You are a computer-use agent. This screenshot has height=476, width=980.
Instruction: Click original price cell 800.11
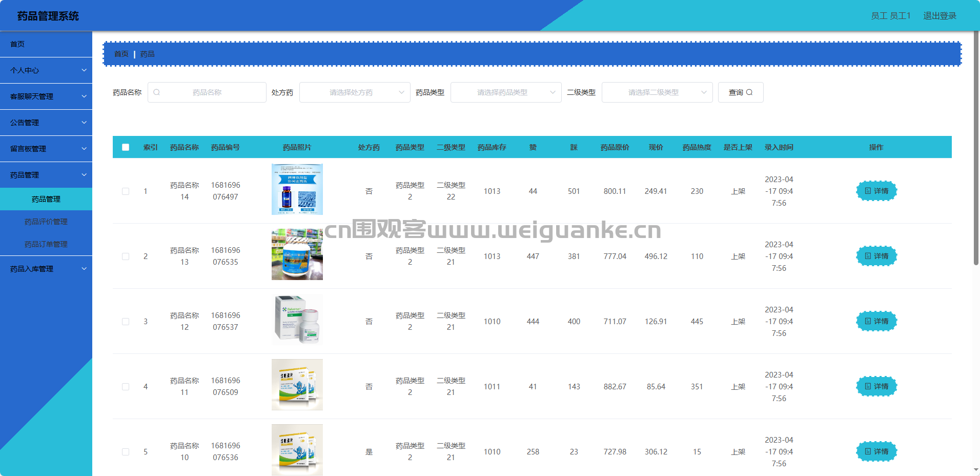point(615,191)
